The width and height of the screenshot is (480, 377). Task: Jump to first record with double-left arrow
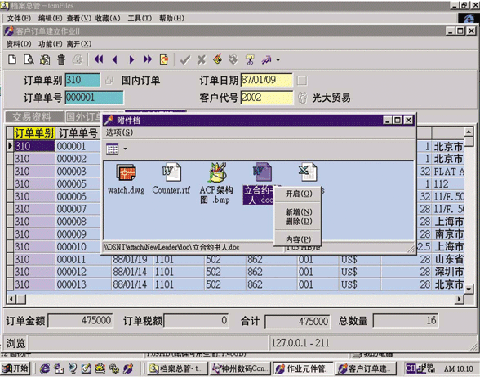(99, 60)
